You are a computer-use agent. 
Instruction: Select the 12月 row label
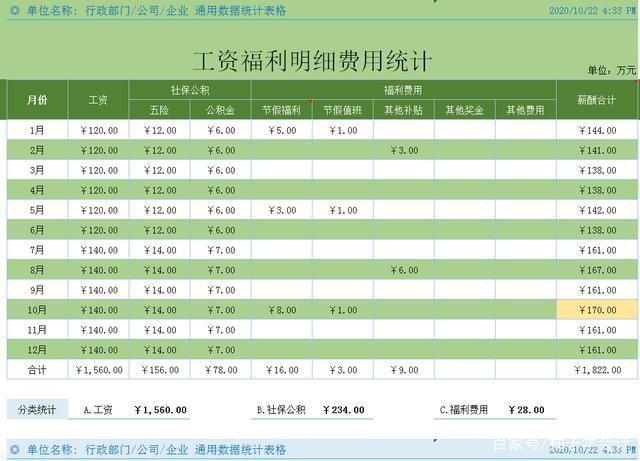pyautogui.click(x=37, y=350)
